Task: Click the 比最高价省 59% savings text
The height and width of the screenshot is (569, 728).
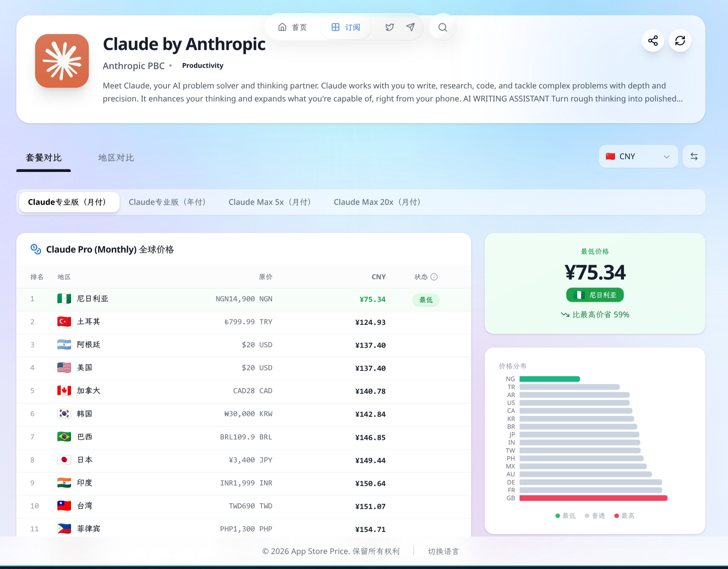Action: tap(595, 314)
